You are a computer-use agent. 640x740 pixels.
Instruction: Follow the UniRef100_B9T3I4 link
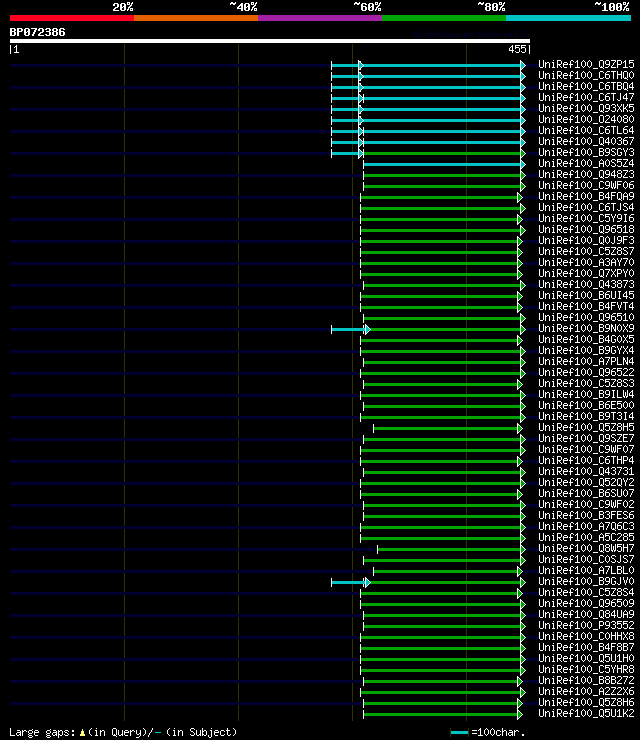pyautogui.click(x=586, y=416)
